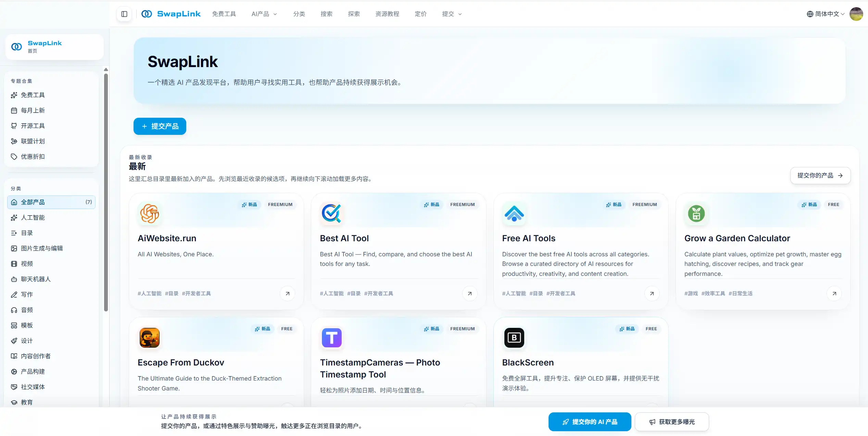Click Grow a Garden Calculator plant icon
This screenshot has width=868, height=436.
tap(696, 214)
